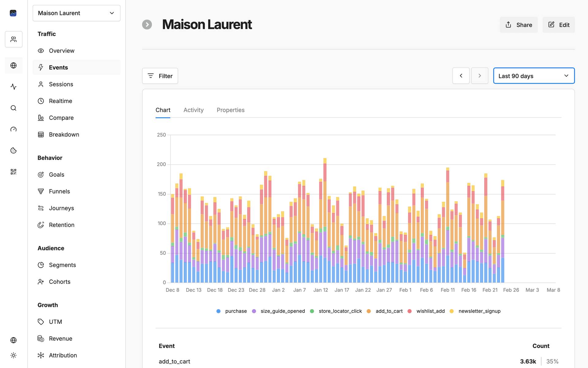588x368 pixels.
Task: Switch to the Properties tab
Action: pyautogui.click(x=231, y=110)
